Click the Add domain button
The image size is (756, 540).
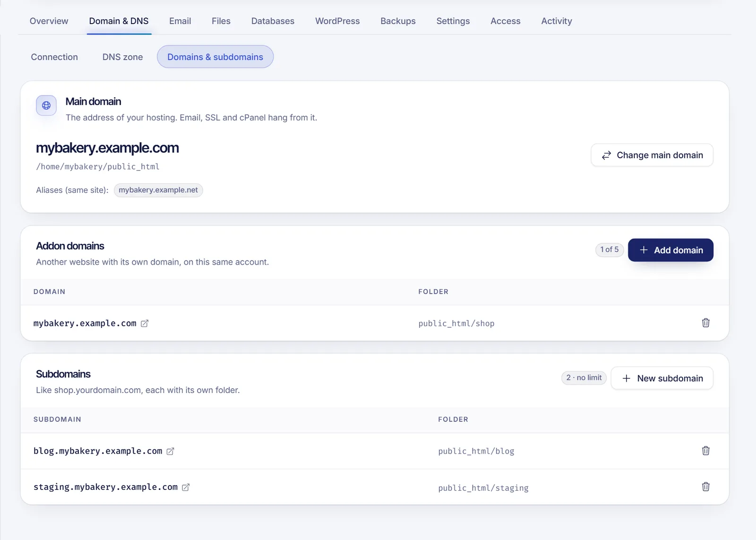(670, 250)
